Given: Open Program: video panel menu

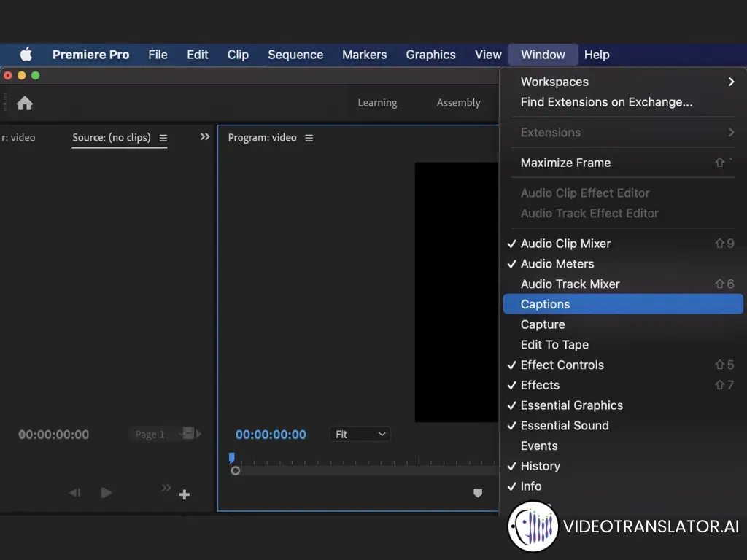Looking at the screenshot, I should click(309, 138).
